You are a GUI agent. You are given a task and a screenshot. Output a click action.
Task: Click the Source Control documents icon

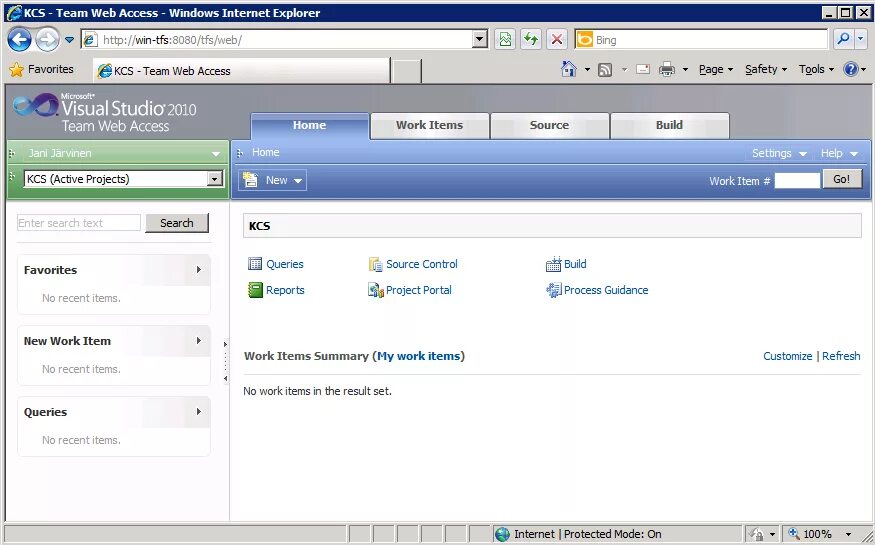coord(376,264)
